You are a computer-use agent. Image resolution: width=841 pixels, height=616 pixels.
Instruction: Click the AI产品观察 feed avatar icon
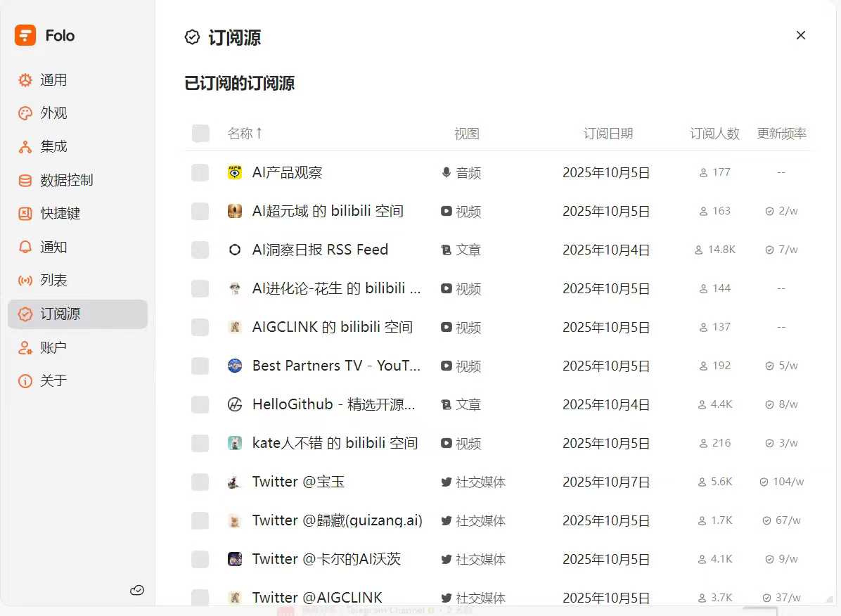(235, 172)
